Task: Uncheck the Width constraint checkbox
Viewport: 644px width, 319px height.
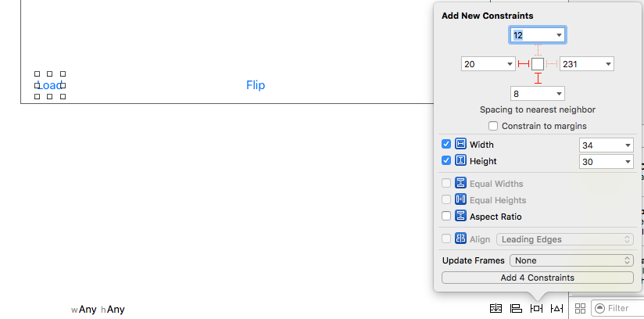Action: [x=446, y=145]
